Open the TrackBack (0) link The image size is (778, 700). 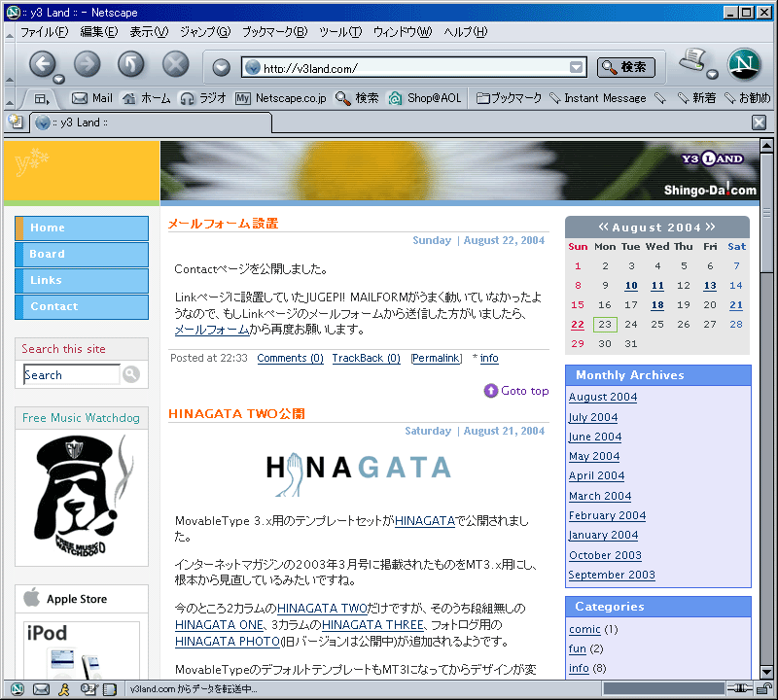point(367,358)
